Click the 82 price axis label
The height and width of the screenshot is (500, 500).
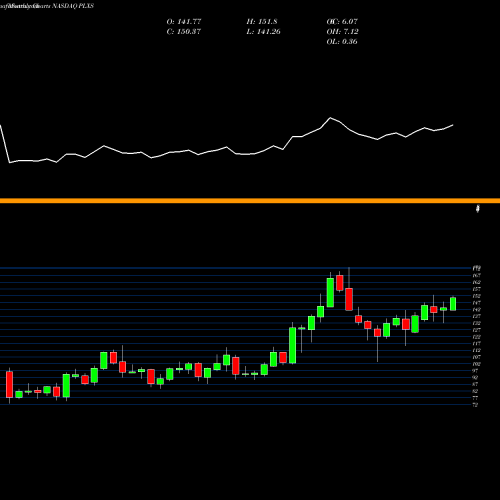coord(476,391)
